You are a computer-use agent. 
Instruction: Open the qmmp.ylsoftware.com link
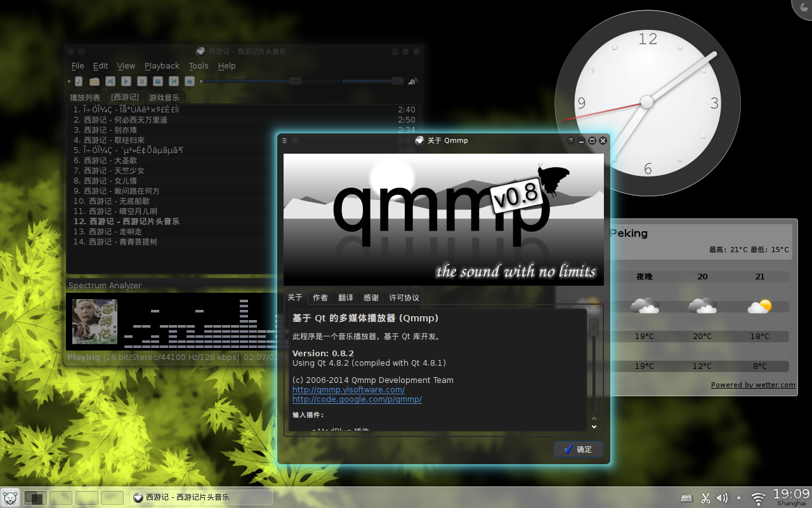coord(348,390)
